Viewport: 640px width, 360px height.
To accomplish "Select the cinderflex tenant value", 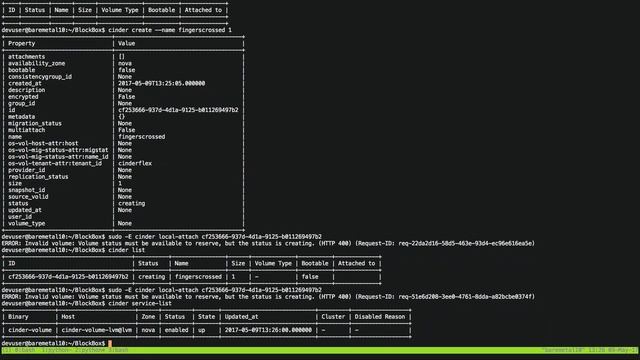I will pos(135,164).
